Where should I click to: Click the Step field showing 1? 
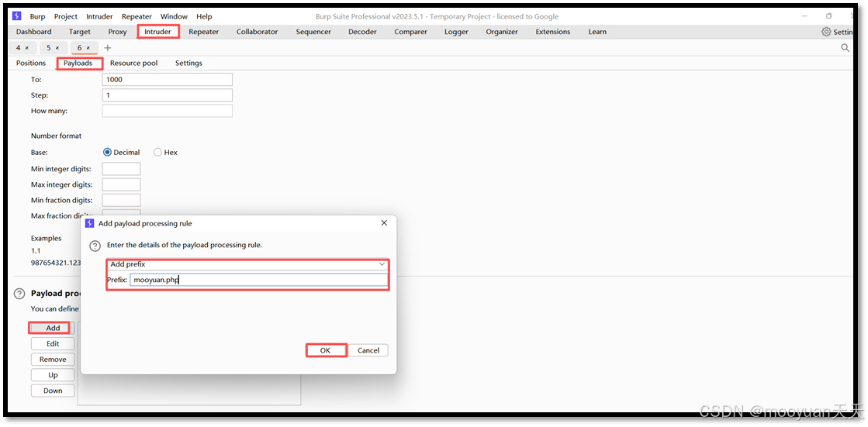point(168,95)
